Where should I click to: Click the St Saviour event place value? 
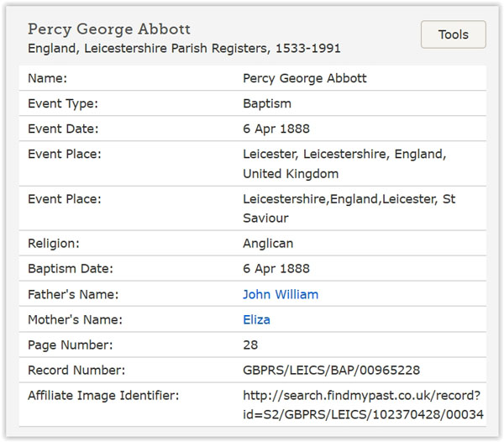(349, 208)
